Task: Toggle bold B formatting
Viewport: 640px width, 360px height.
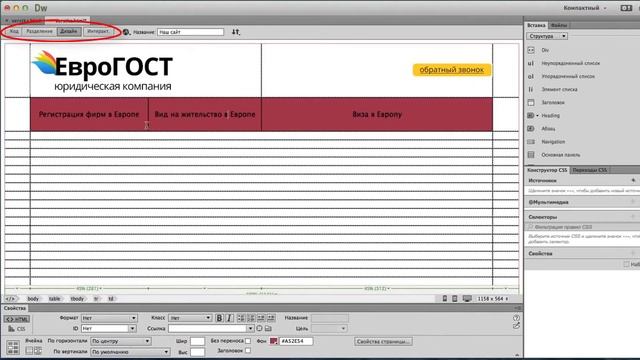Action: click(219, 318)
